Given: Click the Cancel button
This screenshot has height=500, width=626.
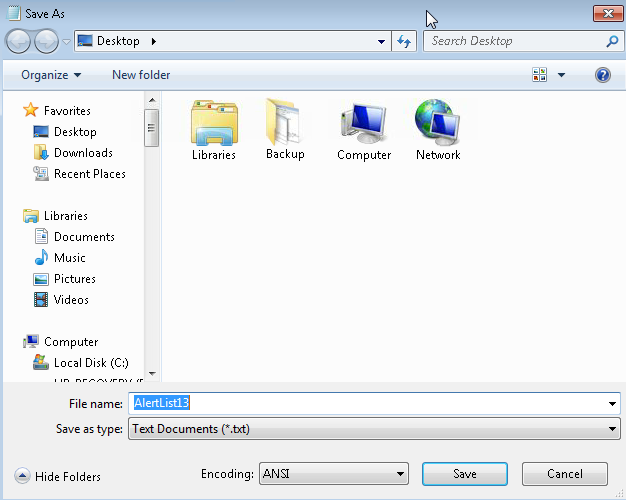Looking at the screenshot, I should [565, 474].
